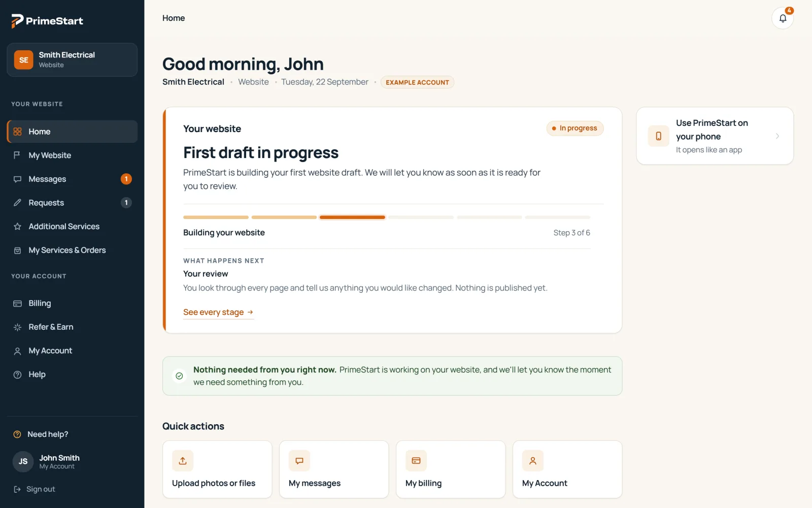Click the WHAT HAPPENS NEXT label

pyautogui.click(x=224, y=261)
